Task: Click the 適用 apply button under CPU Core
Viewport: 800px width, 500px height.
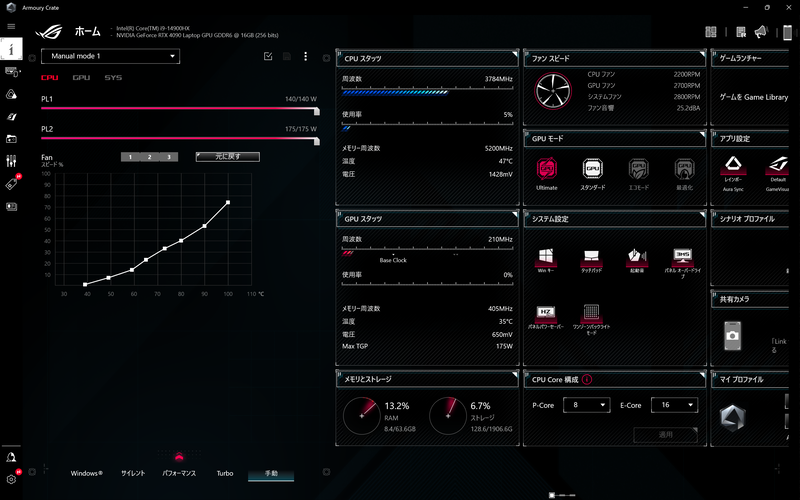Action: [665, 435]
